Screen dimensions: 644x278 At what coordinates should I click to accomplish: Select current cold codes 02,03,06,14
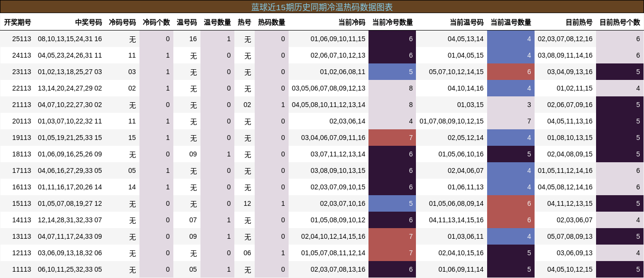(347, 121)
